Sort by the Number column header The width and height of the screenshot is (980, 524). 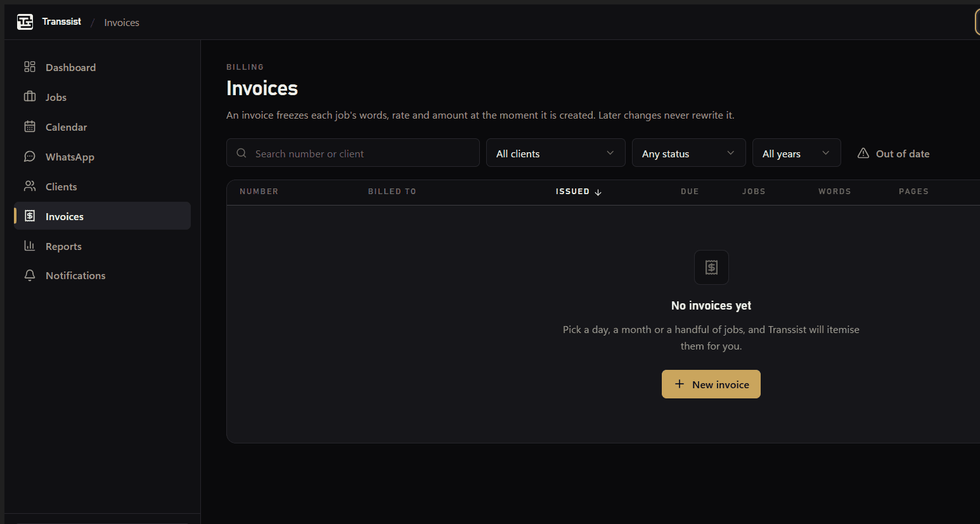click(x=259, y=191)
